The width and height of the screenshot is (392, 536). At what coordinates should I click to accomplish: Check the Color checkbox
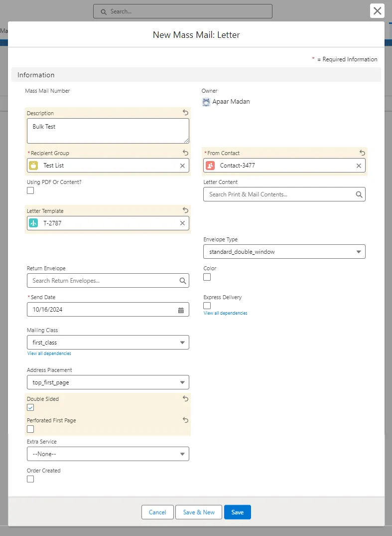coord(207,277)
